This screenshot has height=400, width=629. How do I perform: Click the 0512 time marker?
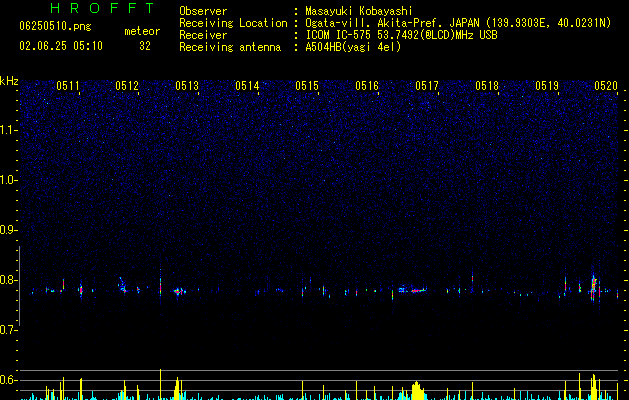click(127, 86)
